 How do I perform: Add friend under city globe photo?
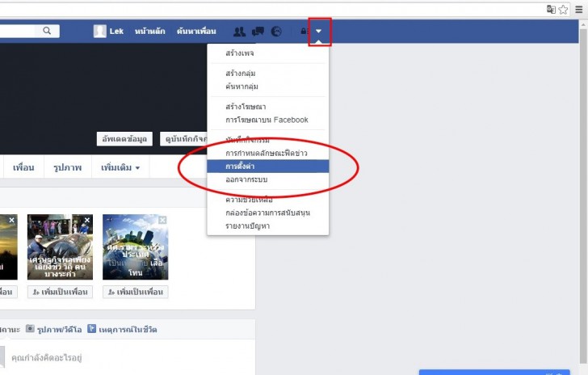click(x=136, y=292)
